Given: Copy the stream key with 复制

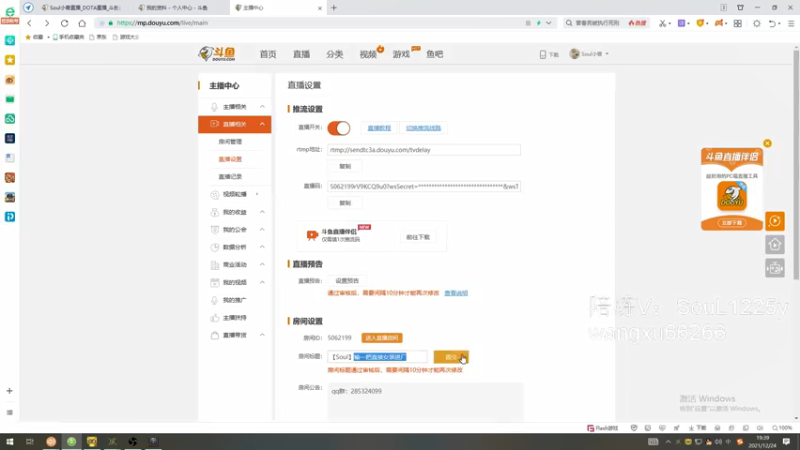Looking at the screenshot, I should tap(345, 203).
